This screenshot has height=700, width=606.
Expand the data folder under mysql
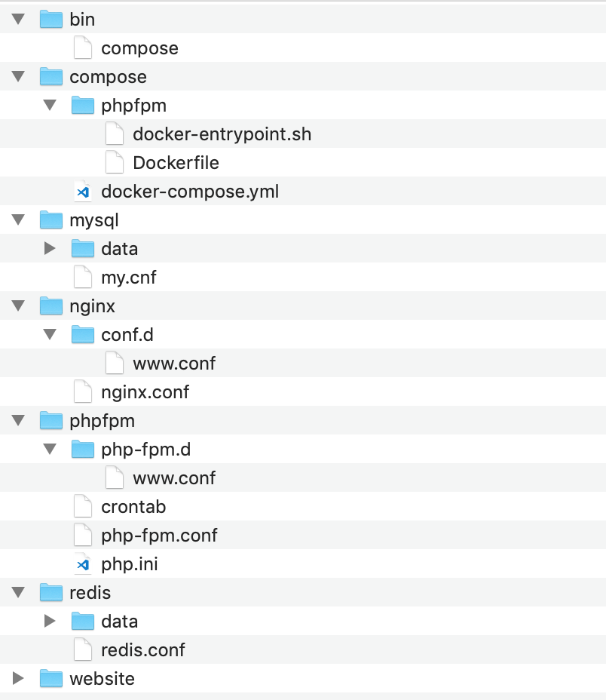click(x=50, y=248)
